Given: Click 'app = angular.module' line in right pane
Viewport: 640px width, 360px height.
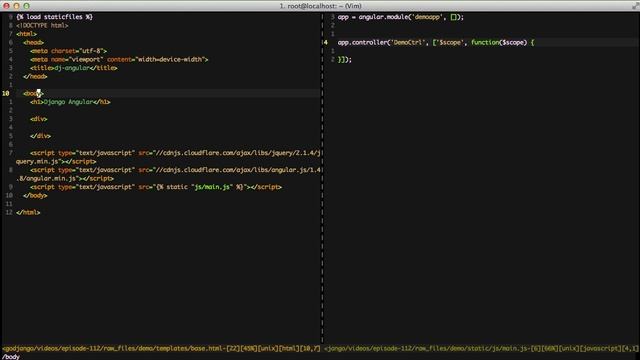Looking at the screenshot, I should 400,17.
